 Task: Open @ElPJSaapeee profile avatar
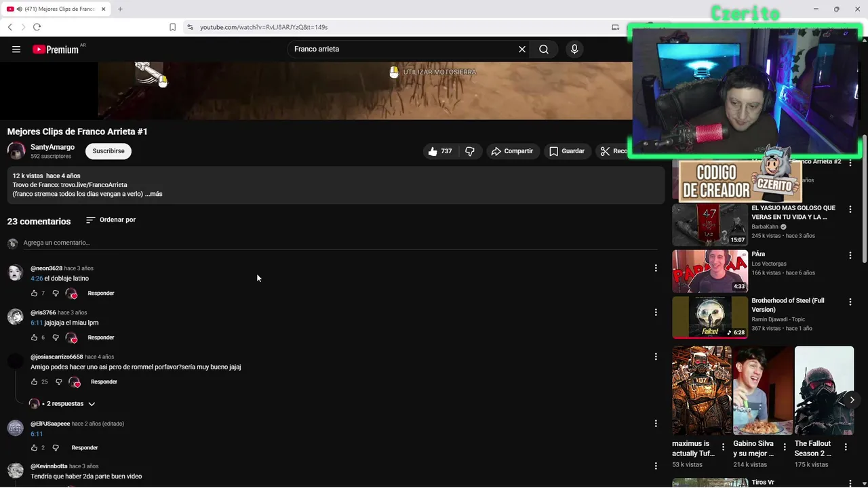pyautogui.click(x=15, y=428)
